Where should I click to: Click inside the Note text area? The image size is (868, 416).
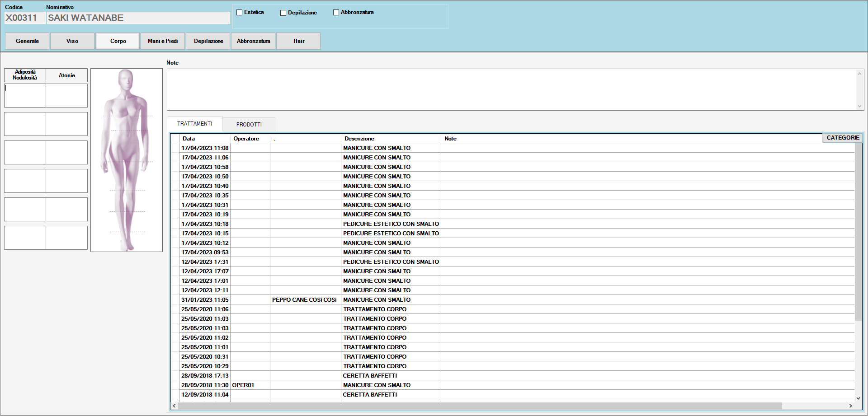tap(511, 89)
